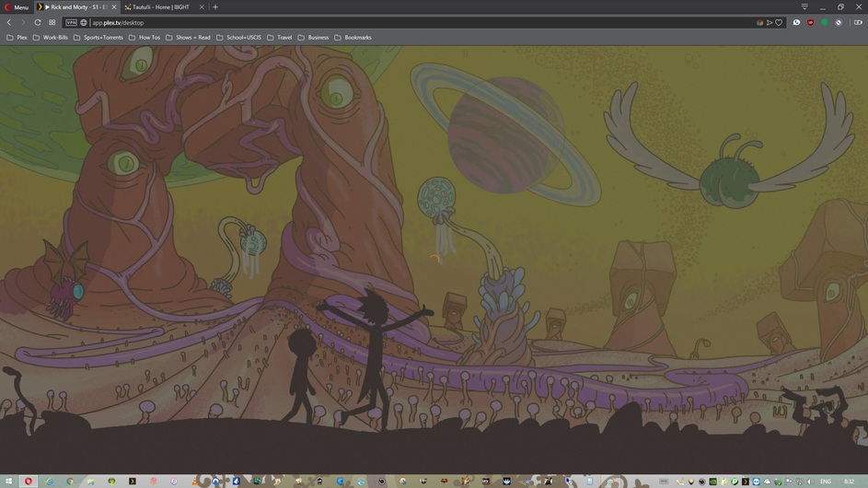Screen dimensions: 868x488
Task: Open the Work-Bills bookmarks folder
Action: [50, 38]
